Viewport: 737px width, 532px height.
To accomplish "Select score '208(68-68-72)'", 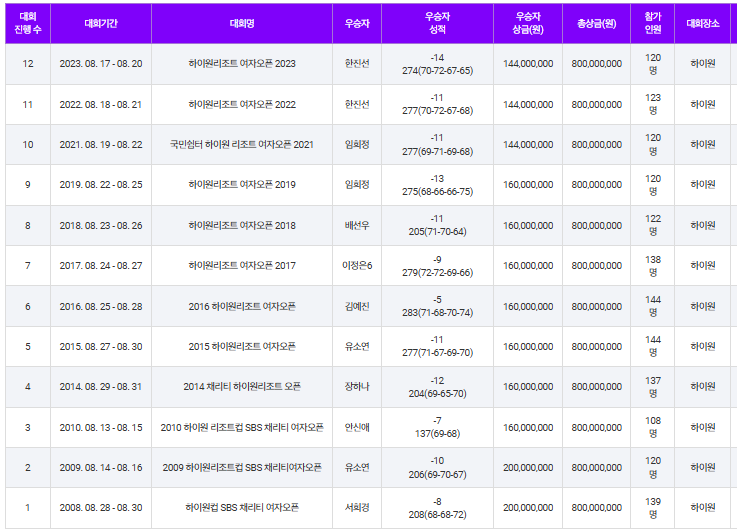I will 437,515.
